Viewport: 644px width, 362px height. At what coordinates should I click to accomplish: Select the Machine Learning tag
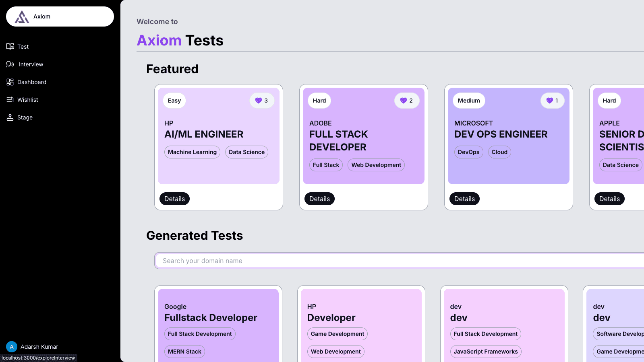pos(192,152)
